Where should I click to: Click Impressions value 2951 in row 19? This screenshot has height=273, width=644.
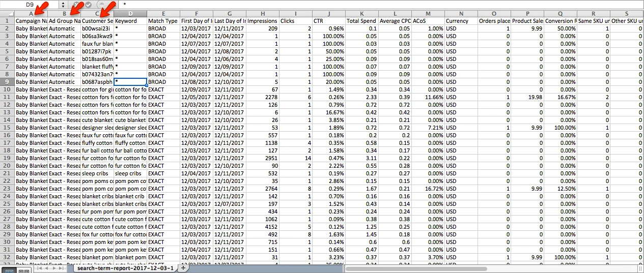263,158
